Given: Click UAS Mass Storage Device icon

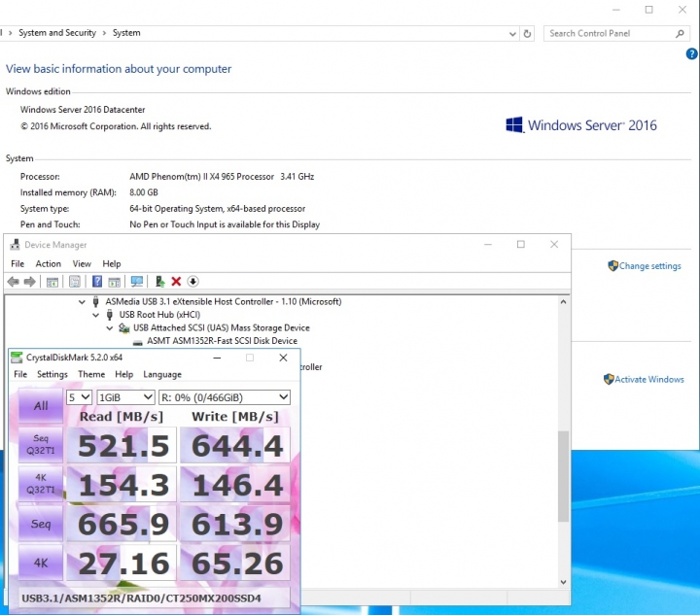Looking at the screenshot, I should (x=123, y=328).
